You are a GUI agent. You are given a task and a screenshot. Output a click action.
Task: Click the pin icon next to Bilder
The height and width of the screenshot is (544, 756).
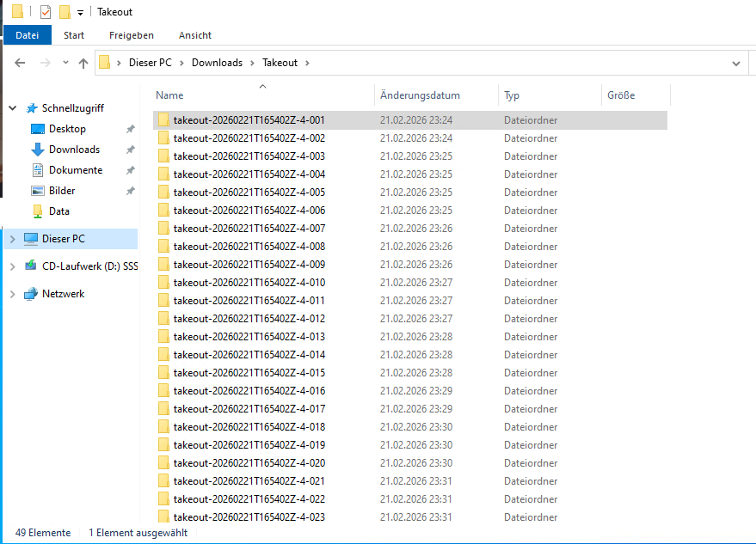pos(130,192)
